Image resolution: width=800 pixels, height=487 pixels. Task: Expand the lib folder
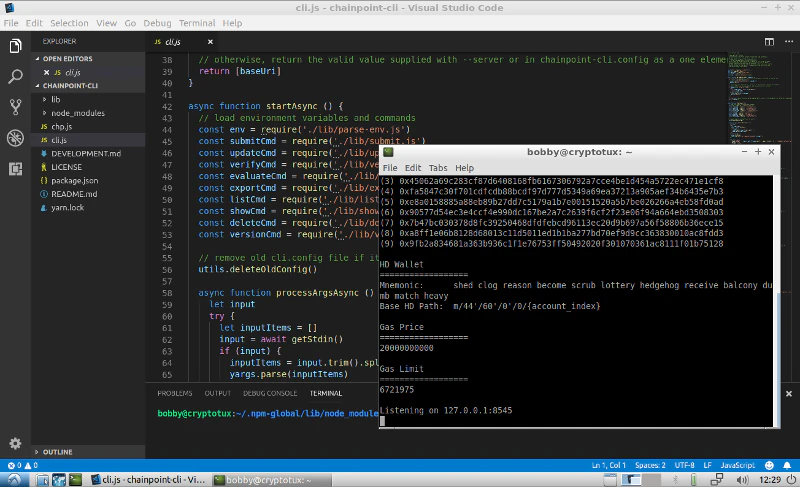click(x=56, y=100)
